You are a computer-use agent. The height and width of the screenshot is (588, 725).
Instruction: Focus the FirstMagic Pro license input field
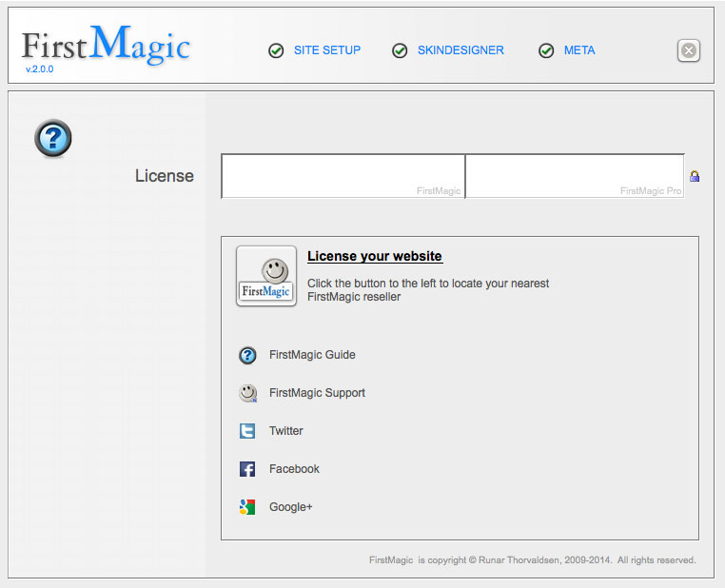coord(574,174)
